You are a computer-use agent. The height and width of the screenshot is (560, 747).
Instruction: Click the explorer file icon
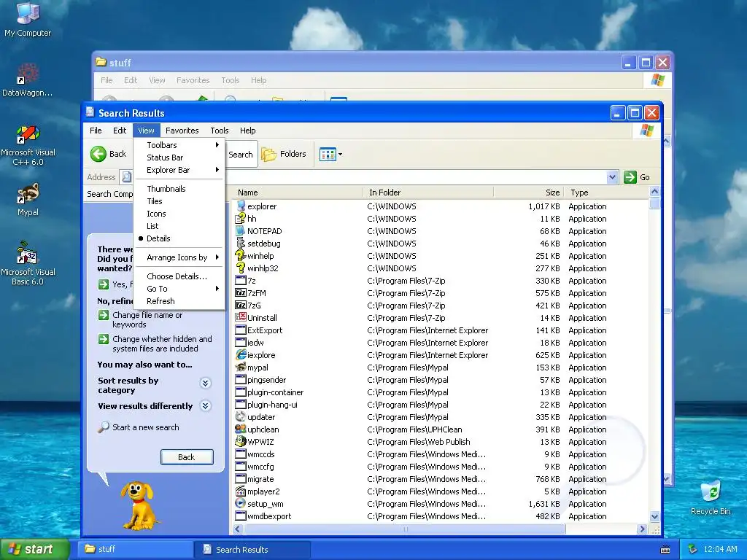tap(241, 206)
